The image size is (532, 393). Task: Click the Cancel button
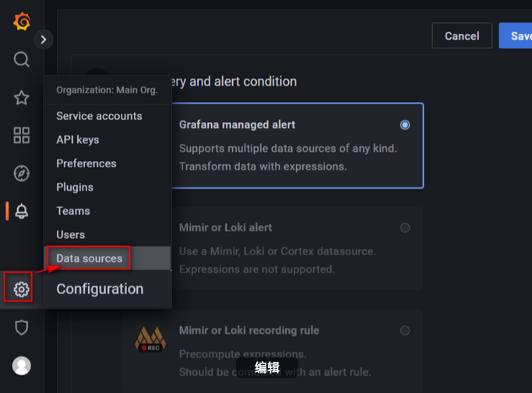[462, 36]
